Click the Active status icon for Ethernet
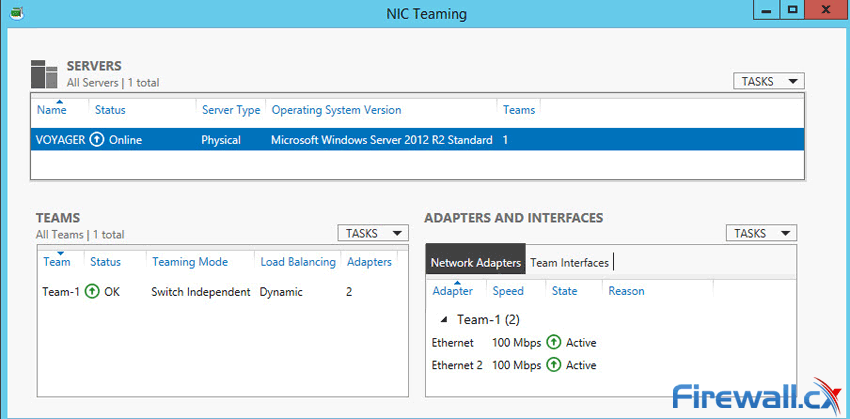Screen dimensions: 850x419 coord(554,343)
